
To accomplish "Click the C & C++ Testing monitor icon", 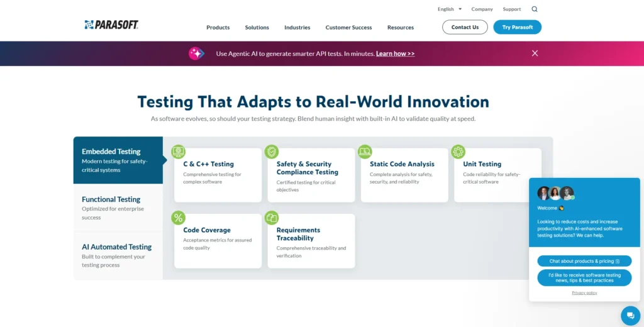I will coord(178,152).
